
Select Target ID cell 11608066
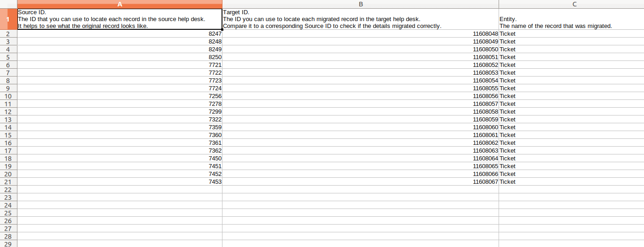click(x=361, y=174)
